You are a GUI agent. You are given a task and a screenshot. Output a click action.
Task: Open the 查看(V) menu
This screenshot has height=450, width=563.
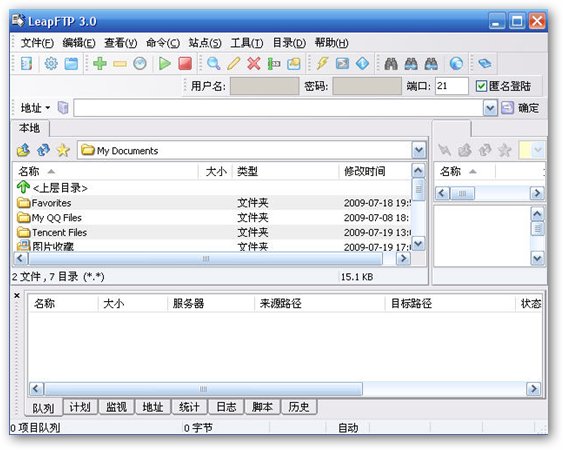point(121,43)
